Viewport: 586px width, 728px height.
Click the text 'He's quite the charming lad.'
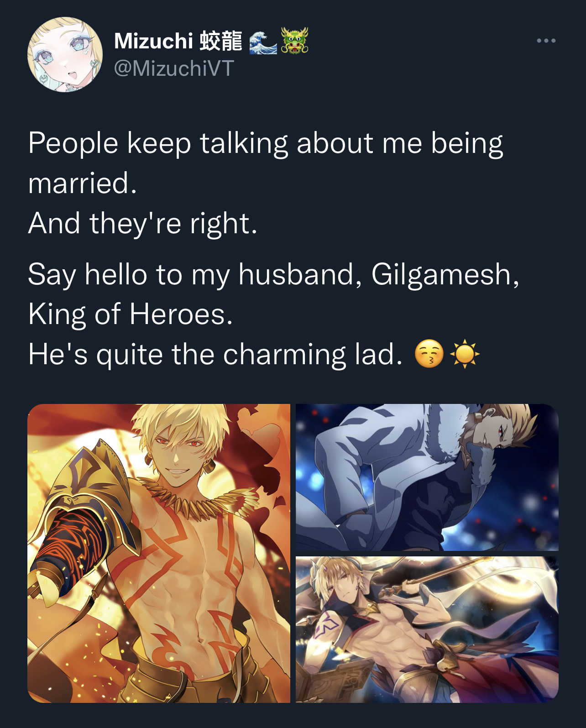(215, 355)
